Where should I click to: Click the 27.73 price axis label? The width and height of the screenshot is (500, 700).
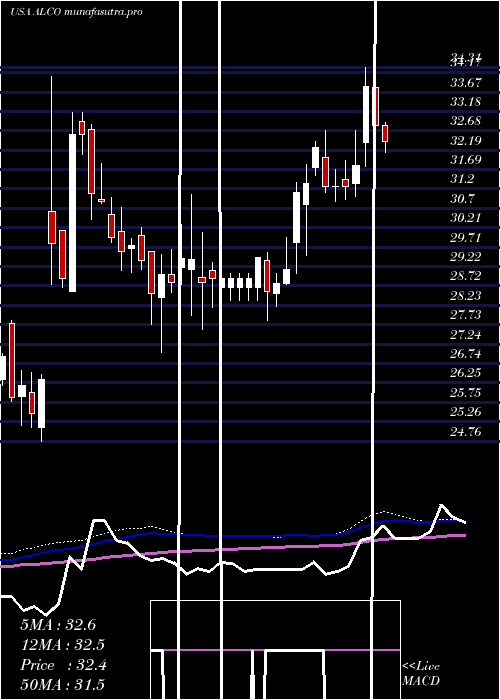466,315
